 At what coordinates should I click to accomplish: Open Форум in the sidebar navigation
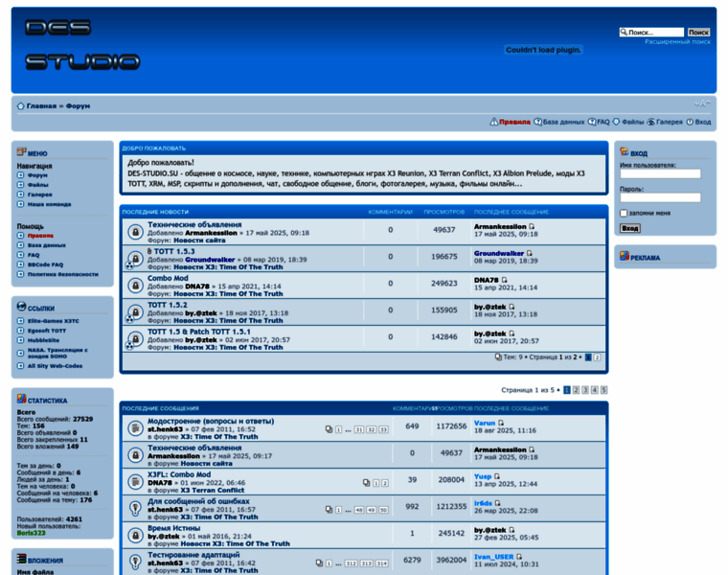(37, 175)
